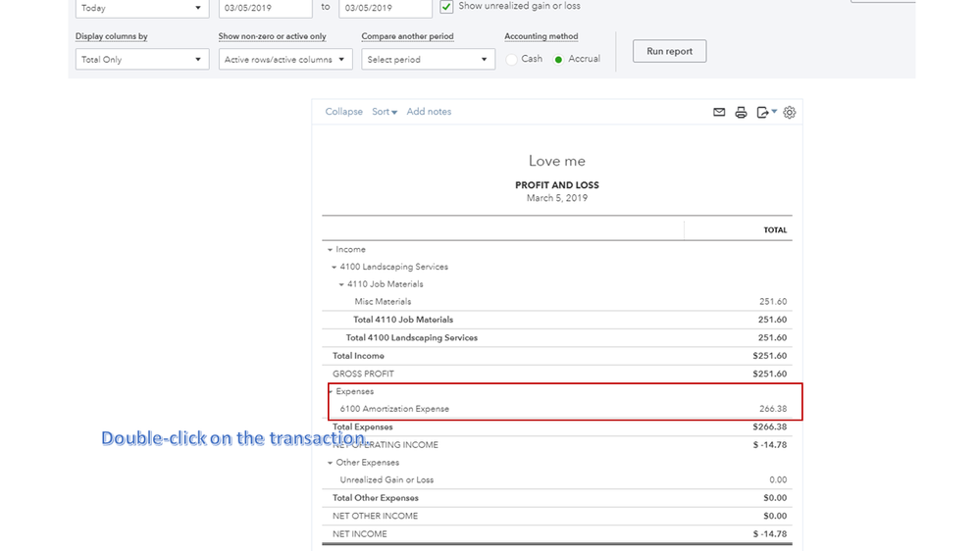Image resolution: width=980 pixels, height=551 pixels.
Task: Collapse the Income section triangle
Action: point(331,250)
